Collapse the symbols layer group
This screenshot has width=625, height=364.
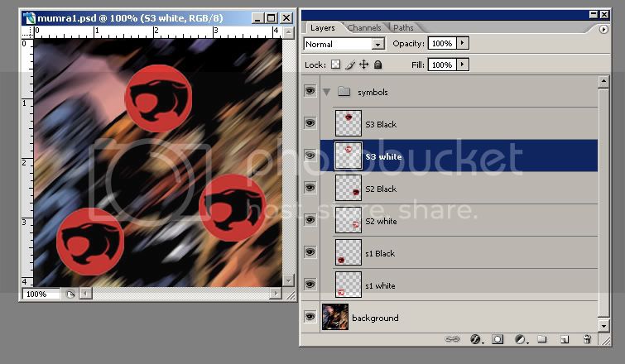pyautogui.click(x=326, y=91)
